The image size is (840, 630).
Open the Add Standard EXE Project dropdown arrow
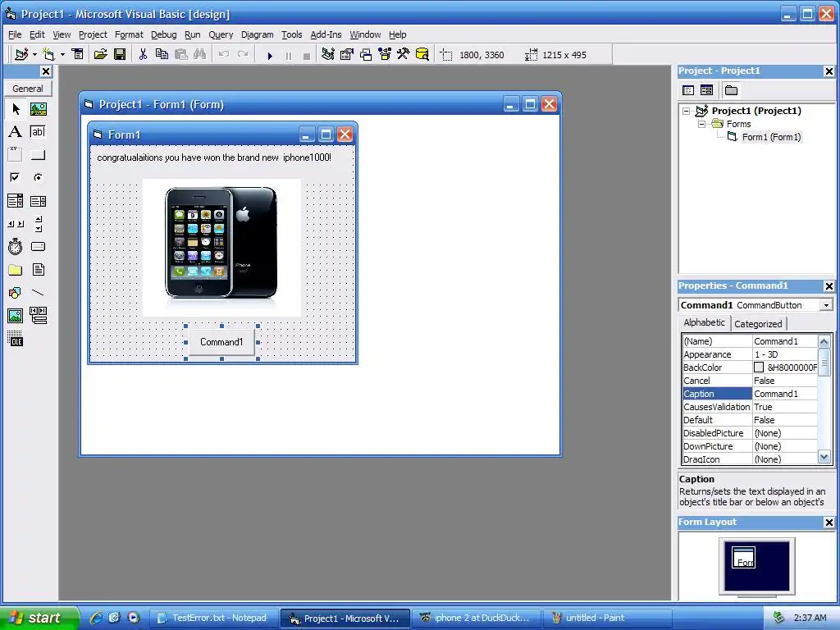34,55
